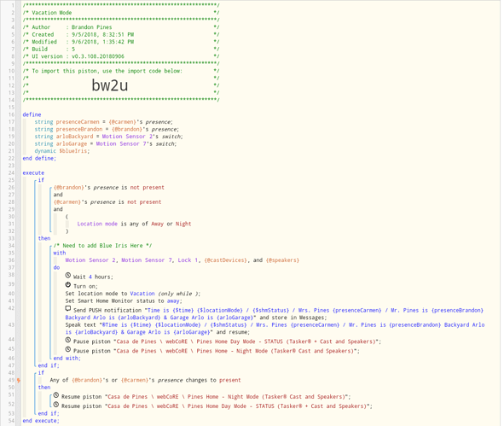This screenshot has height=426, width=504.
Task: Click the "do" keyword on line 37
Action: pos(56,268)
